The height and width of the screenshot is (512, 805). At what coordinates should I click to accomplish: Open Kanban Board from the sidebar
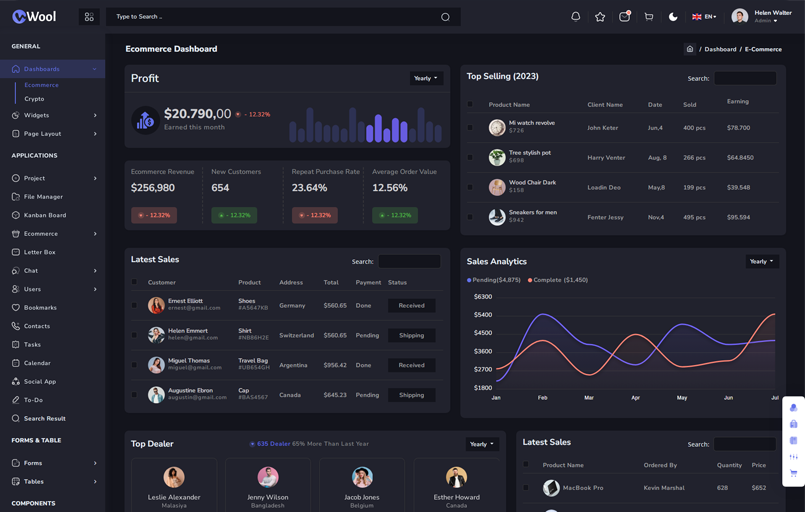pos(45,215)
